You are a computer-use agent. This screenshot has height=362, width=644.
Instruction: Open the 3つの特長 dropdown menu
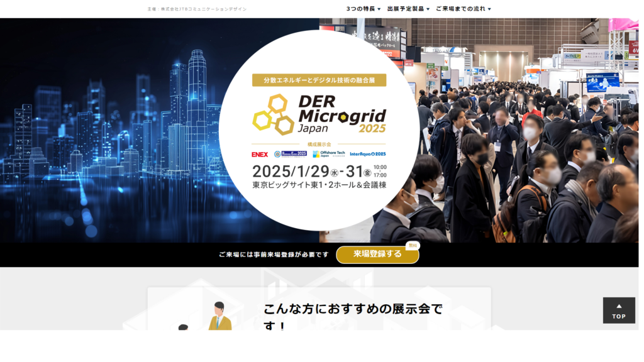click(364, 9)
